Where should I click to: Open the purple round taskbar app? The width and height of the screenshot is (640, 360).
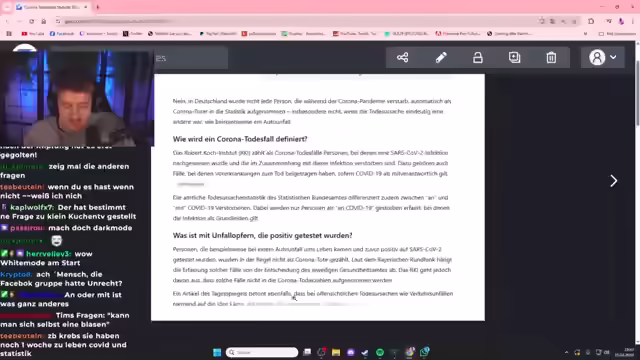[351, 352]
